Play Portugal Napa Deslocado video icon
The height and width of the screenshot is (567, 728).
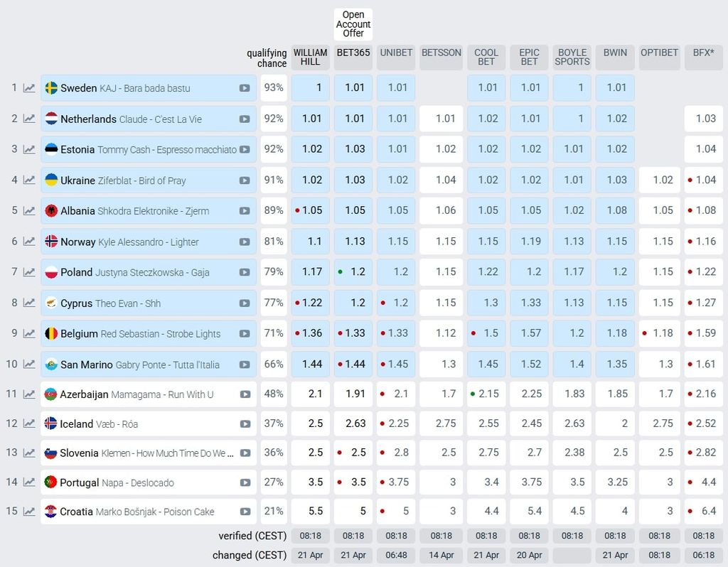pyautogui.click(x=245, y=482)
